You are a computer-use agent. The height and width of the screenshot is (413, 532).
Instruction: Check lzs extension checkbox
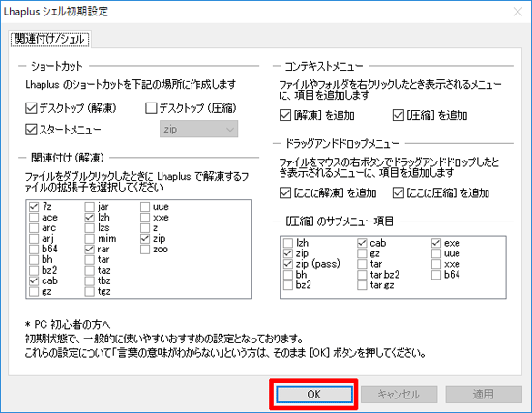(90, 227)
